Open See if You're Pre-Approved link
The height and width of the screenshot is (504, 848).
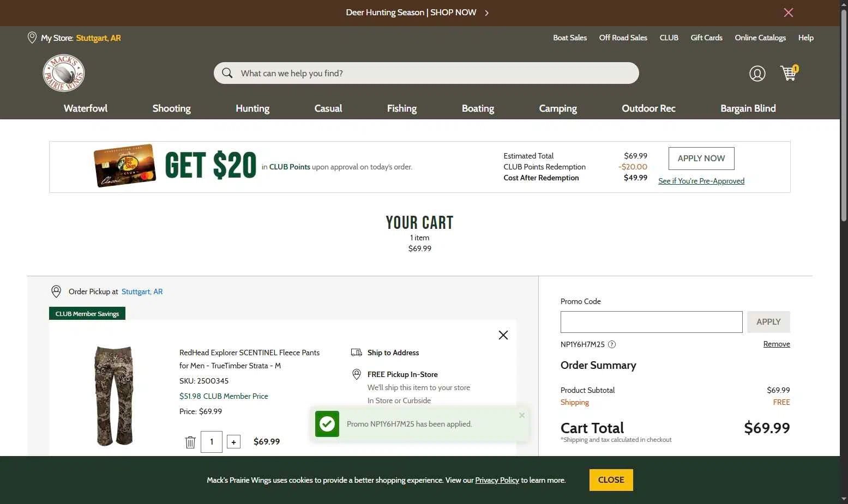pos(701,181)
